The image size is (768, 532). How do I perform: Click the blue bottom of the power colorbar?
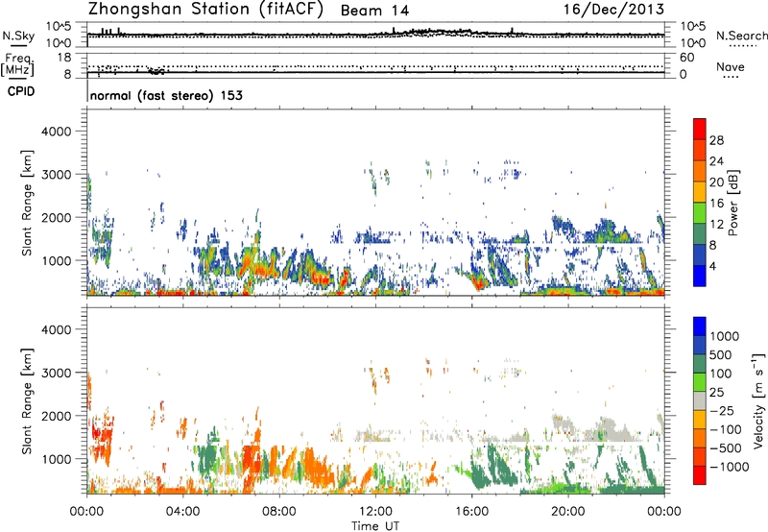coord(700,276)
